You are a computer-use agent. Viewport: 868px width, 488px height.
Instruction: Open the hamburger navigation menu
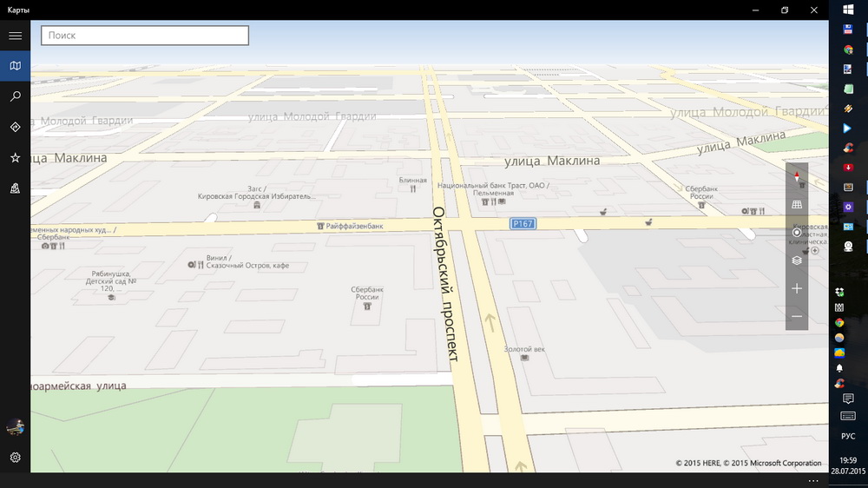pos(15,36)
